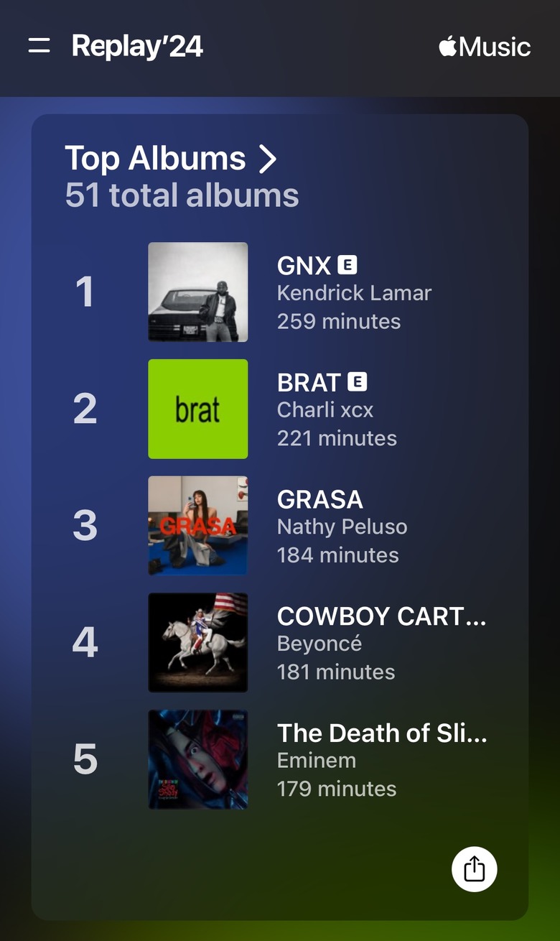This screenshot has width=560, height=941.
Task: Open the Top Albums heading
Action: pos(155,158)
